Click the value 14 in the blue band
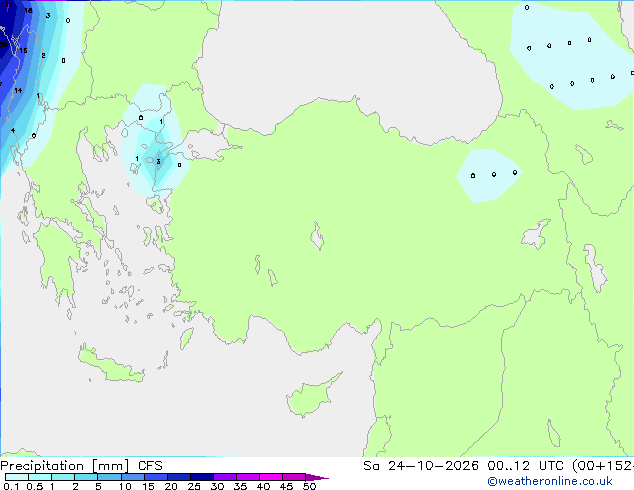This screenshot has width=634, height=490. coord(18,91)
